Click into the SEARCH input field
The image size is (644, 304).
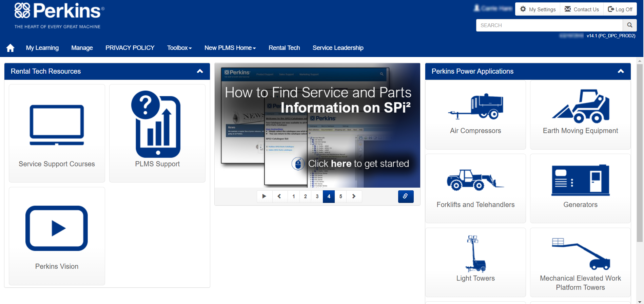point(549,25)
